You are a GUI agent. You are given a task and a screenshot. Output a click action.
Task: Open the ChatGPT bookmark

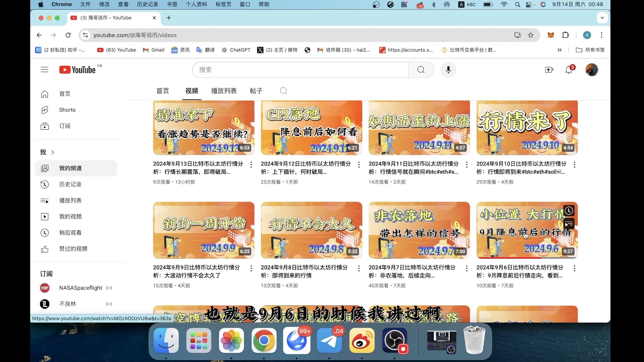236,50
